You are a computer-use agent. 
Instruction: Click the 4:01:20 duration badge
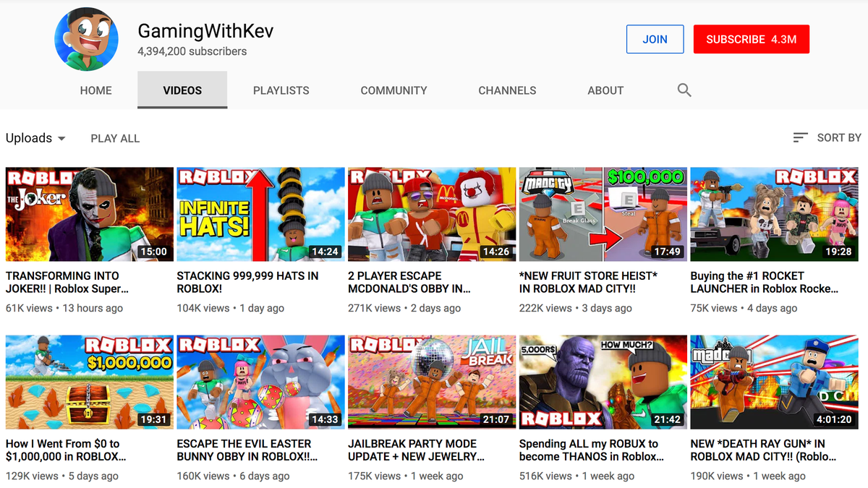834,419
